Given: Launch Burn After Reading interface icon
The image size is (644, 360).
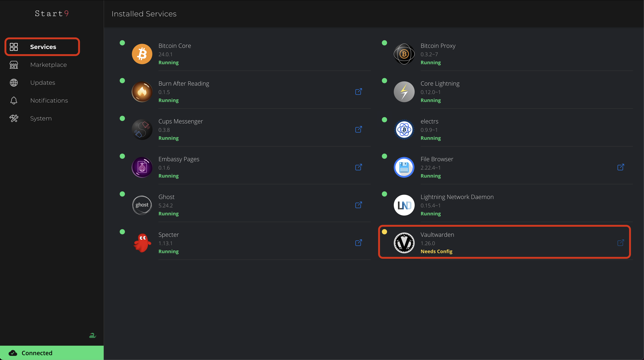Looking at the screenshot, I should (359, 92).
